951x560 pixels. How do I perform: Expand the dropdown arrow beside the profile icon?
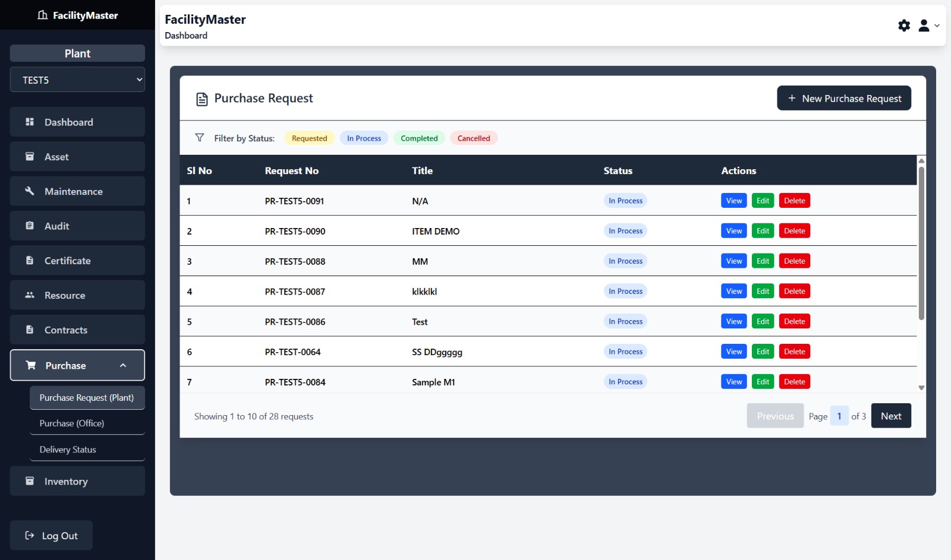click(937, 26)
